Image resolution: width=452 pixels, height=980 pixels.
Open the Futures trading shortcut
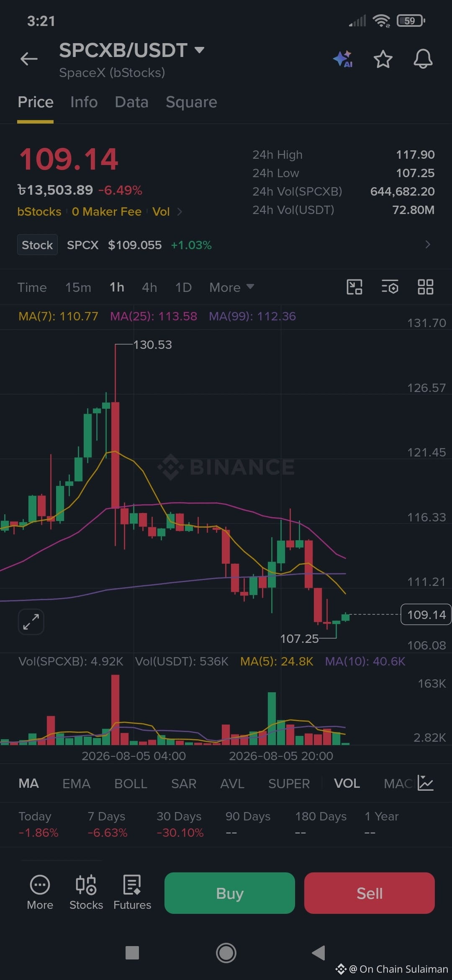point(132,892)
